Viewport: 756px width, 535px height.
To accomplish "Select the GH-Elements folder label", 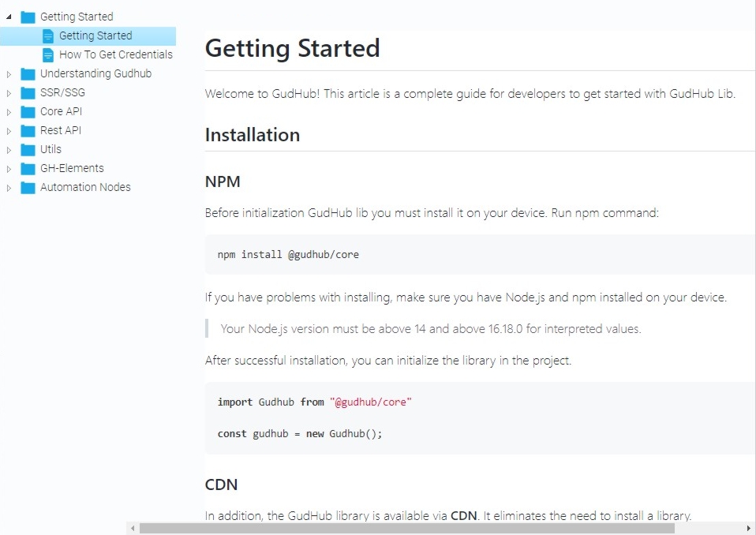I will tap(72, 168).
